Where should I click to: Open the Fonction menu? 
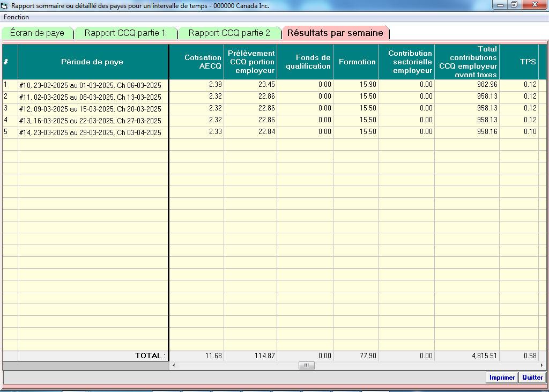17,17
